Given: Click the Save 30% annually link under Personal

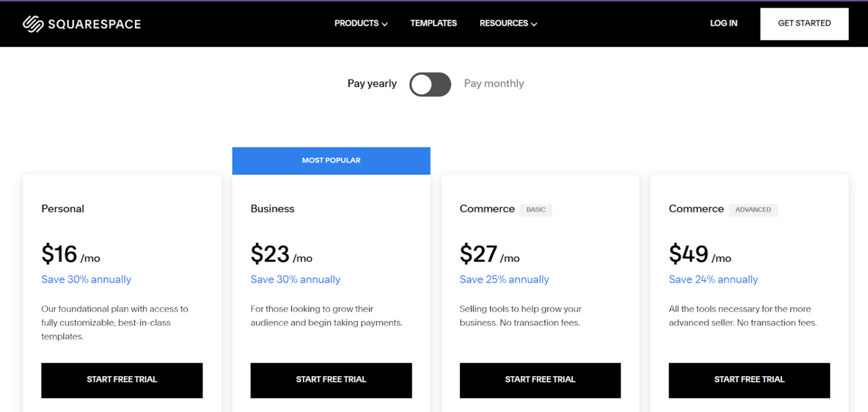Looking at the screenshot, I should click(86, 279).
